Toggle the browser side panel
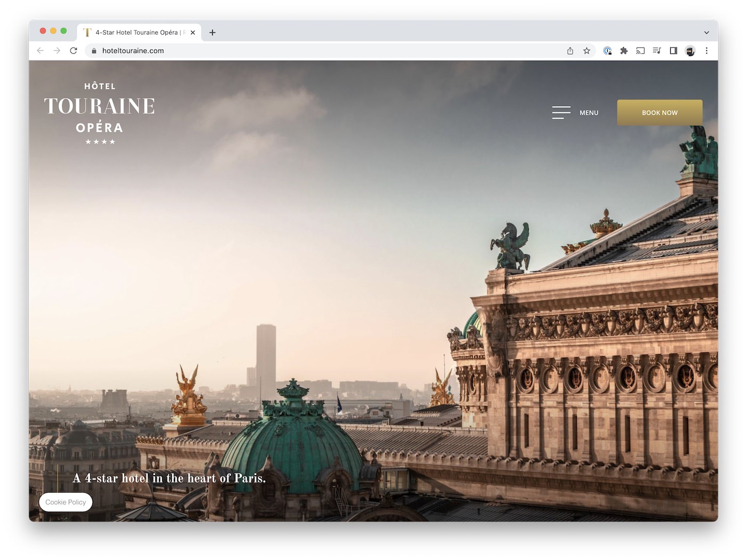The image size is (747, 560). point(673,51)
